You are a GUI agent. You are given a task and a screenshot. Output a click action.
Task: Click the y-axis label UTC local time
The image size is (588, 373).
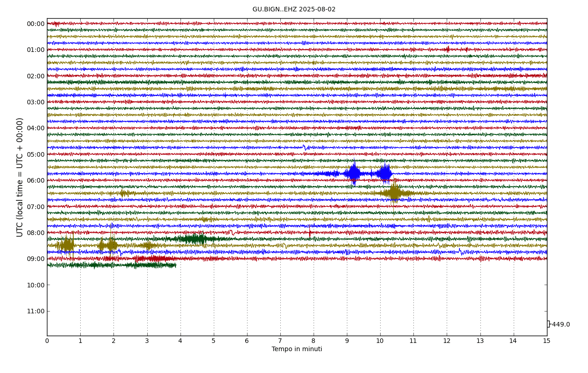pos(20,177)
